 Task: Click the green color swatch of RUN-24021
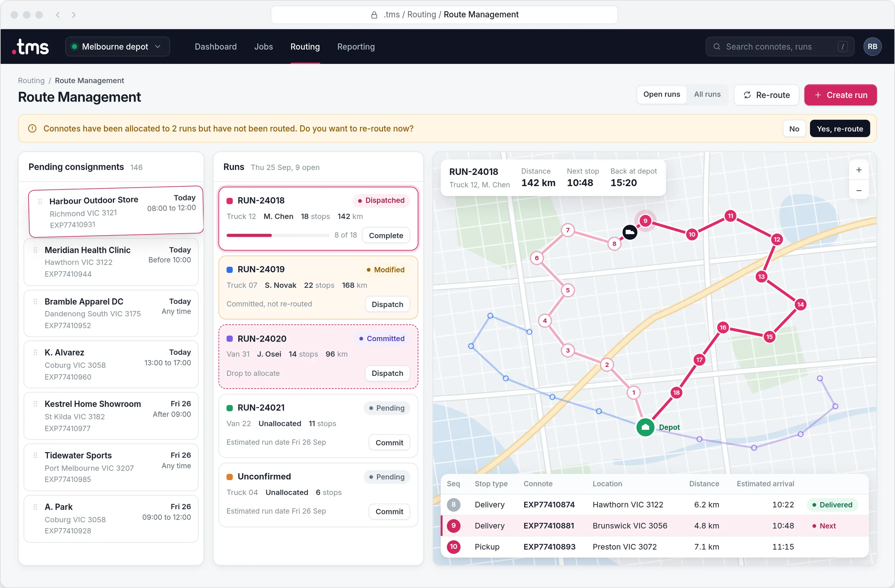[229, 408]
